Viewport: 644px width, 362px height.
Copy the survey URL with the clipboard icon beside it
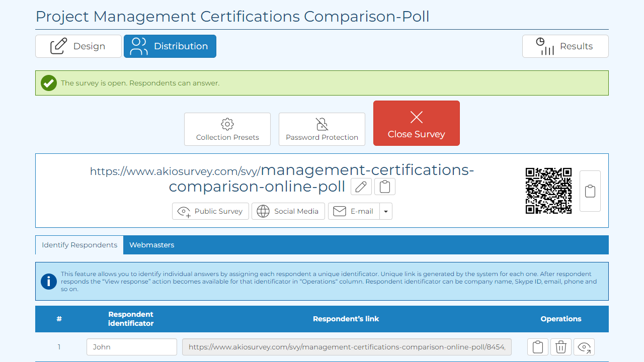pyautogui.click(x=385, y=187)
